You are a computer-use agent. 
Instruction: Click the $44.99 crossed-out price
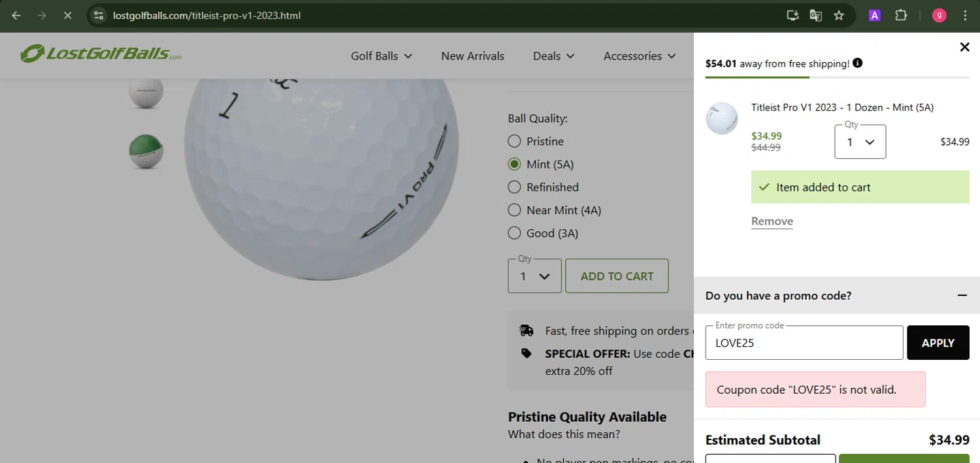point(766,148)
